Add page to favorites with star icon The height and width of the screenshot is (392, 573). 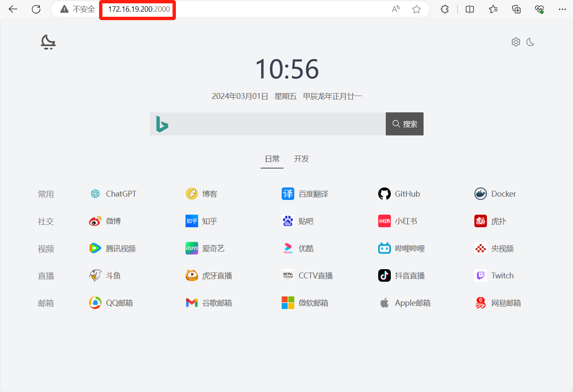pos(416,9)
